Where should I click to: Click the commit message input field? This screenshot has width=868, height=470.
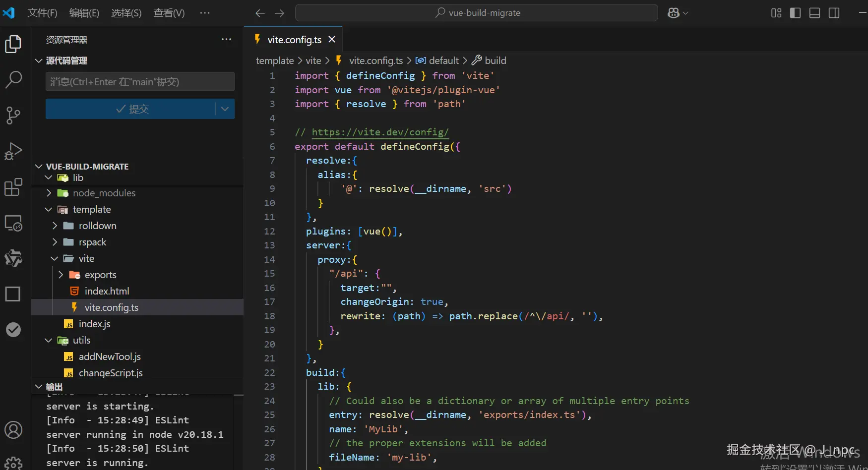(140, 82)
